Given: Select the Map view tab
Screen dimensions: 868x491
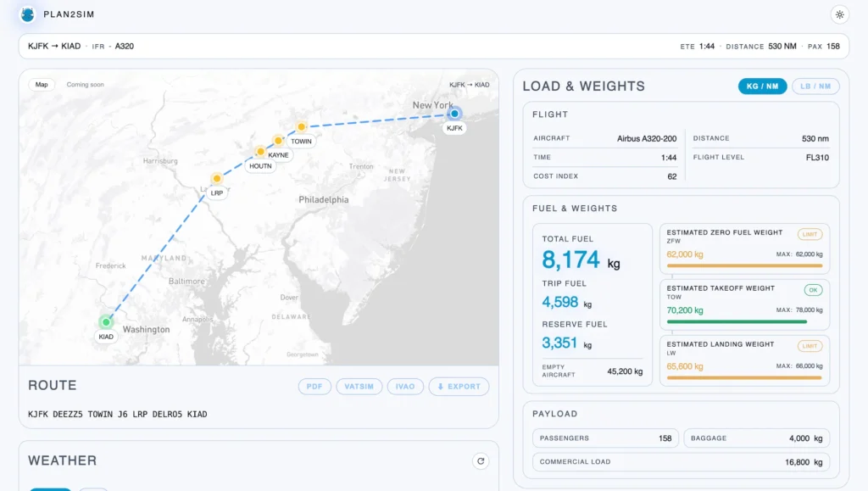Looking at the screenshot, I should click(x=42, y=85).
